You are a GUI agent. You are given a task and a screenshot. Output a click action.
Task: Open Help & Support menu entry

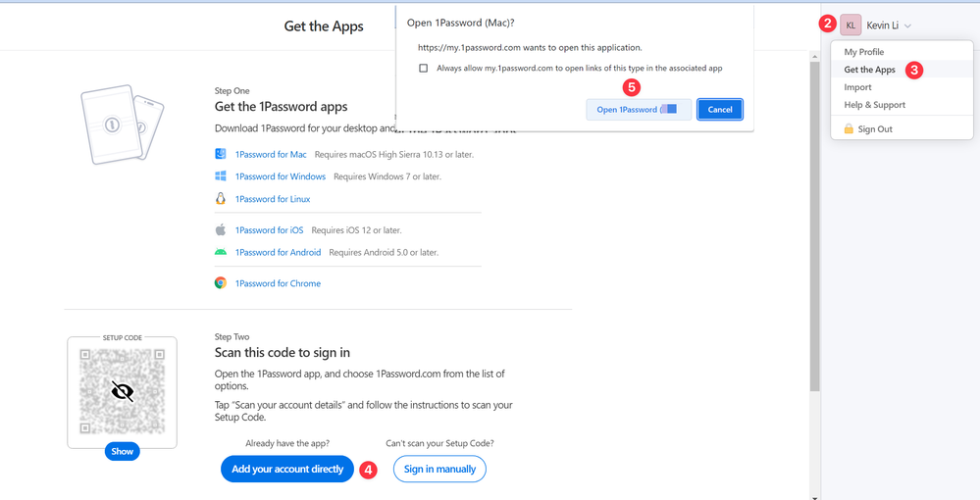pos(874,105)
